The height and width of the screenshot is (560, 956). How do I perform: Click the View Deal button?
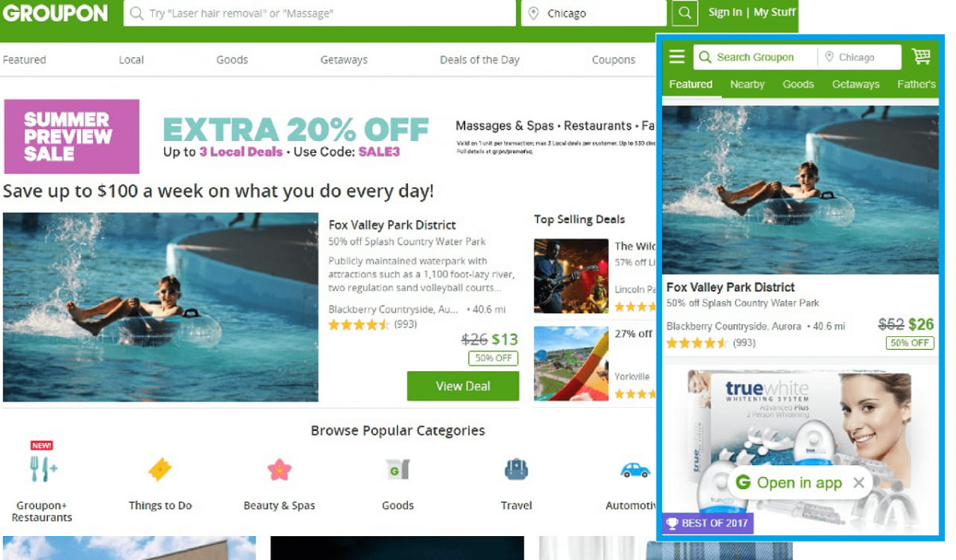(x=463, y=386)
